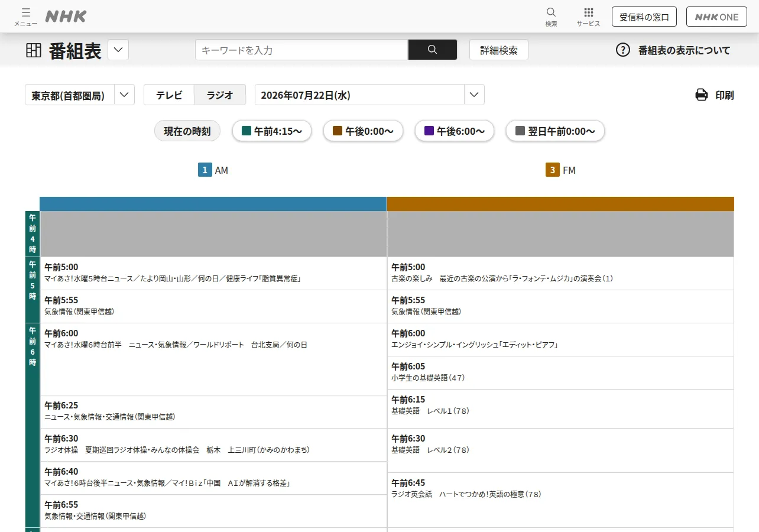Click the 午前5時 hour label
The height and width of the screenshot is (532, 759).
[x=33, y=290]
